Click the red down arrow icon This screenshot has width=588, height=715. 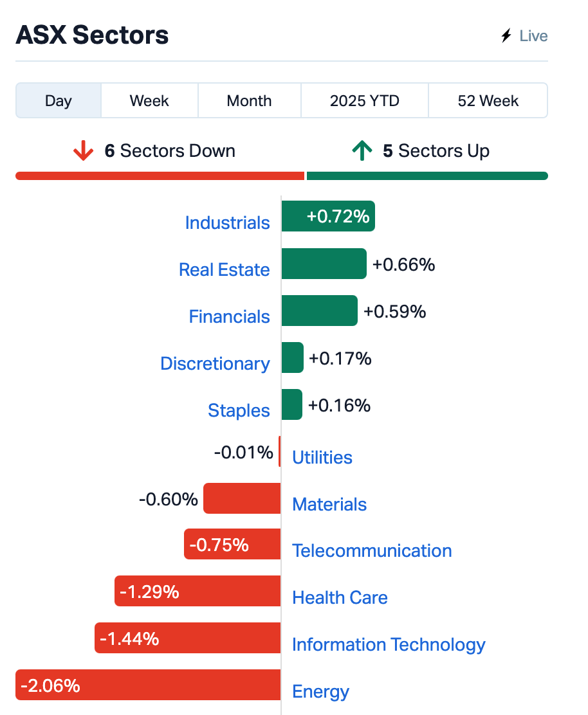point(83,150)
